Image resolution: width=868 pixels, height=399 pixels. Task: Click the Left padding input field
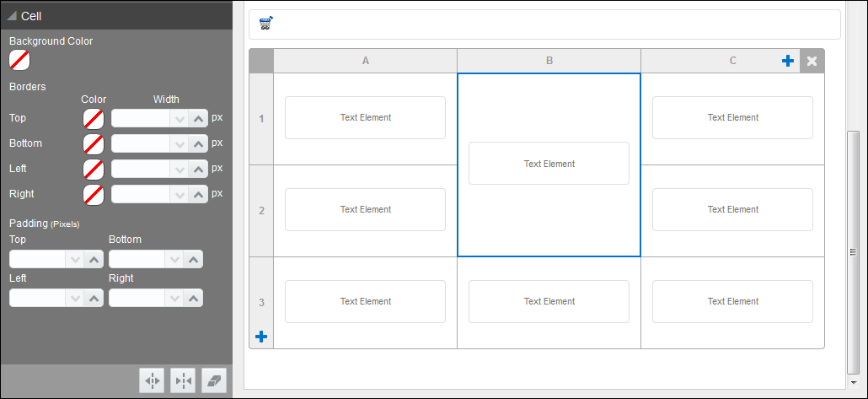pos(37,298)
